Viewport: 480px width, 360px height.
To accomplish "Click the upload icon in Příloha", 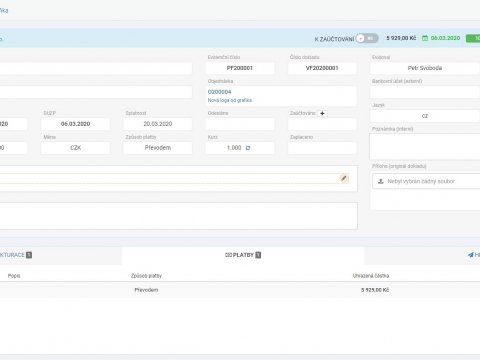I will [x=381, y=181].
